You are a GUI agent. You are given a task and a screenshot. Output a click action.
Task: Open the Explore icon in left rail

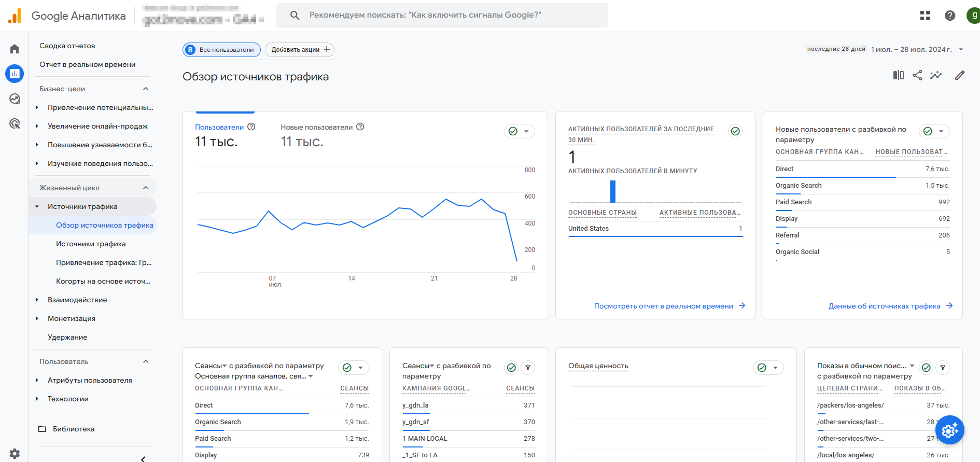pos(15,99)
